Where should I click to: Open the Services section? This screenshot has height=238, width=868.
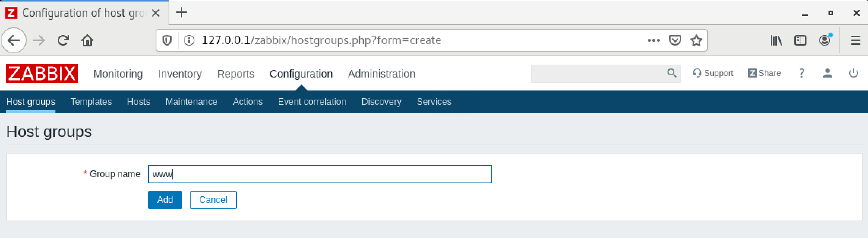tap(434, 102)
